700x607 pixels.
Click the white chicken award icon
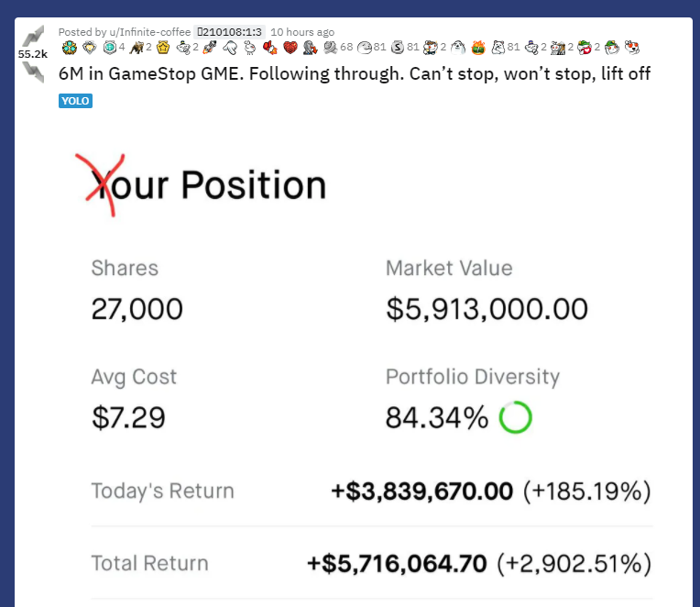249,47
